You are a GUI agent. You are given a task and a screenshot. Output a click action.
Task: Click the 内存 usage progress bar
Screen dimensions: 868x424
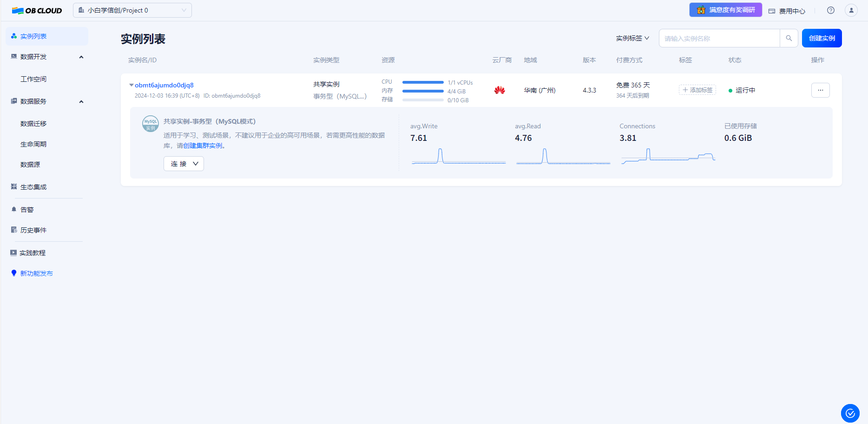point(423,91)
